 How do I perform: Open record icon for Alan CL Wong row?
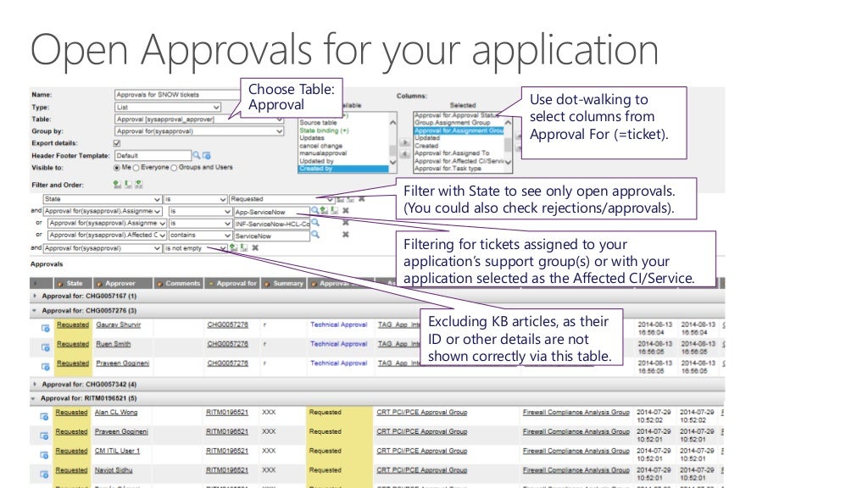[x=44, y=416]
